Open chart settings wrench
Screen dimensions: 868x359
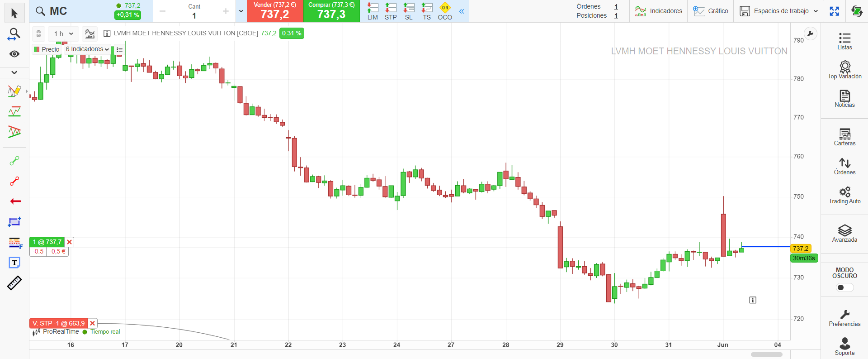tap(810, 34)
